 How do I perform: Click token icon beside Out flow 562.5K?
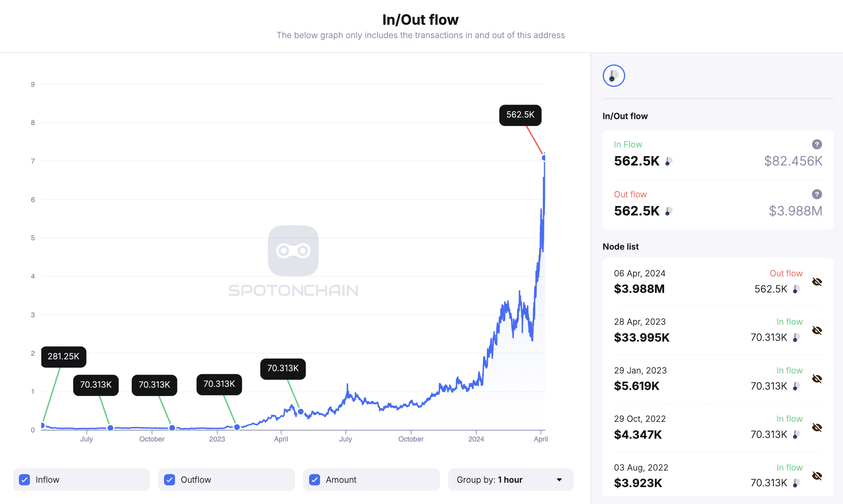[x=668, y=211]
